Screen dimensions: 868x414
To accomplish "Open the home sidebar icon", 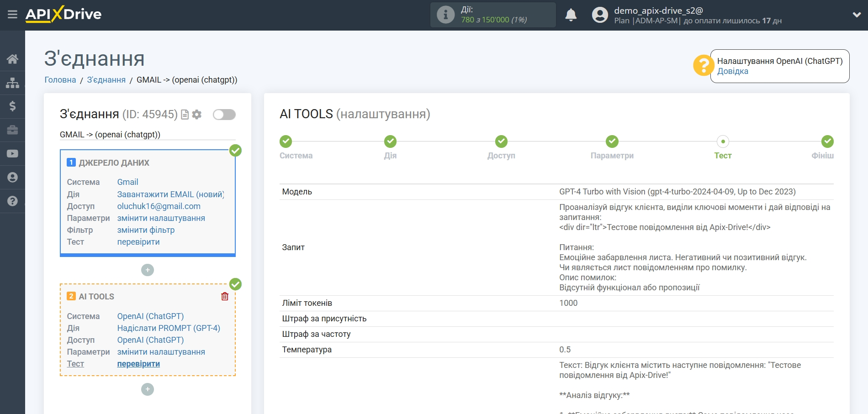I will 12,59.
